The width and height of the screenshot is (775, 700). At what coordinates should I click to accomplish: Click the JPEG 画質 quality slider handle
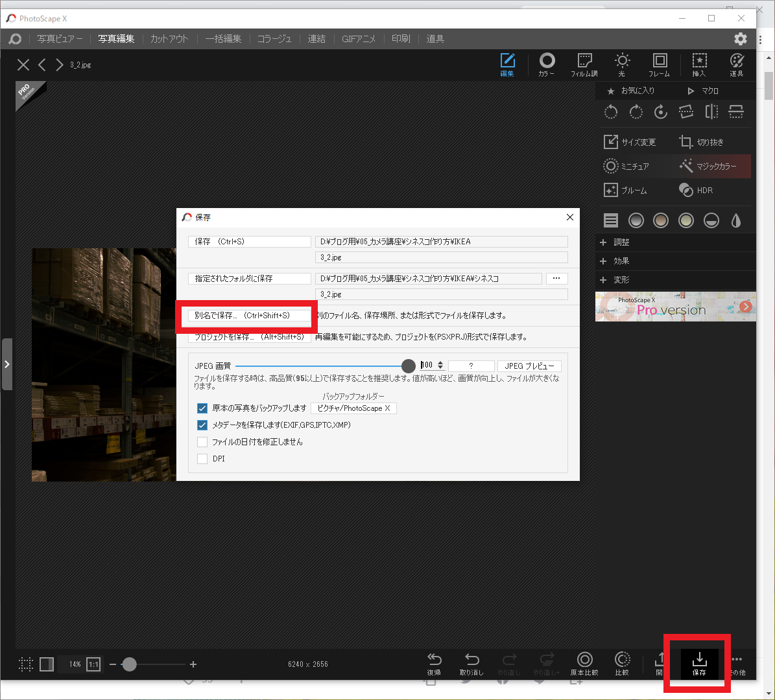[x=409, y=366]
